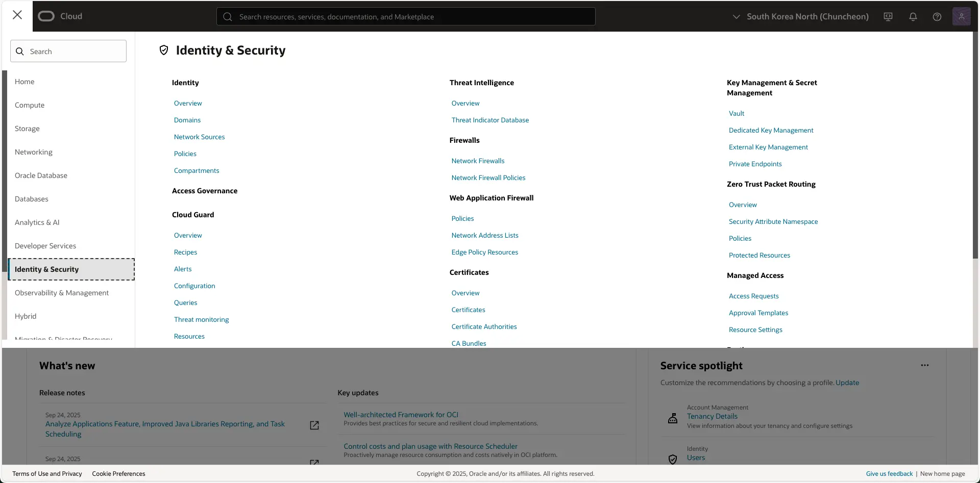Open the Cloud Shell developer tools icon

pos(888,17)
